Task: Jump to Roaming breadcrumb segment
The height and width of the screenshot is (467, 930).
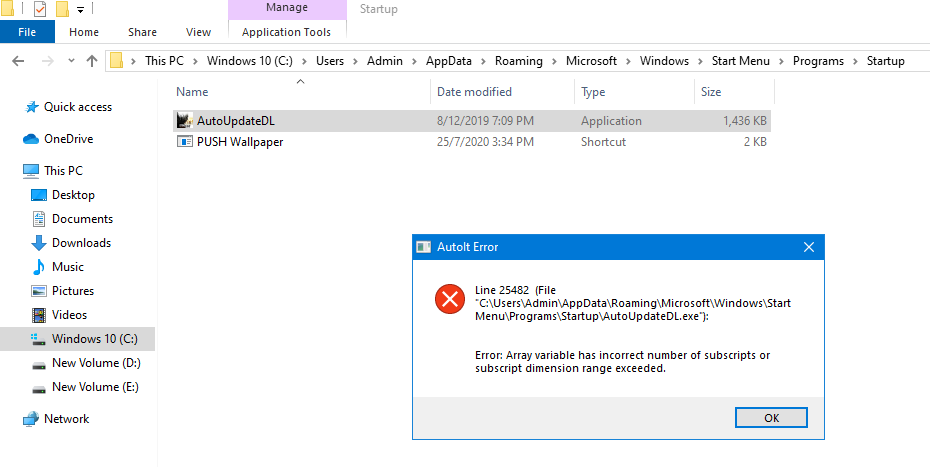Action: [x=519, y=61]
